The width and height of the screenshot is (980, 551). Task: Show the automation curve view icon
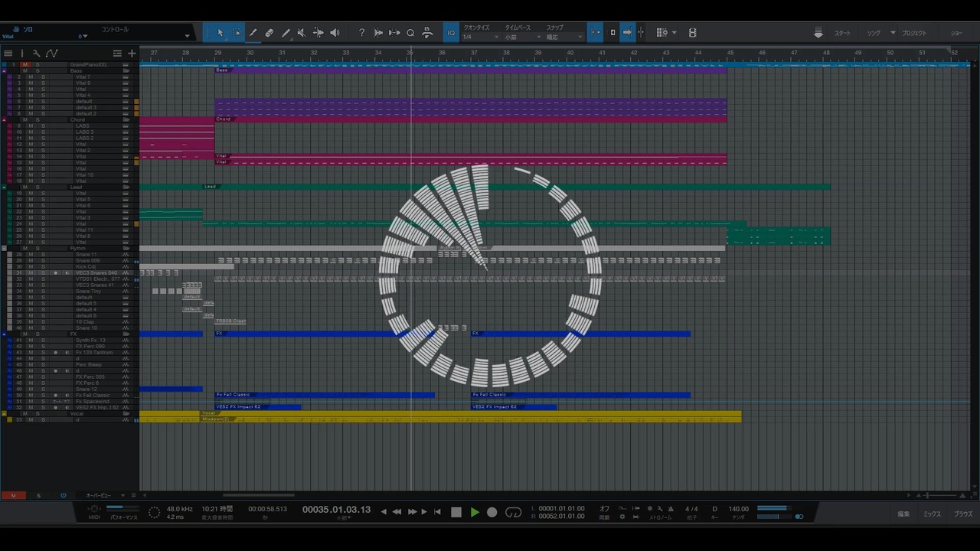pyautogui.click(x=51, y=53)
